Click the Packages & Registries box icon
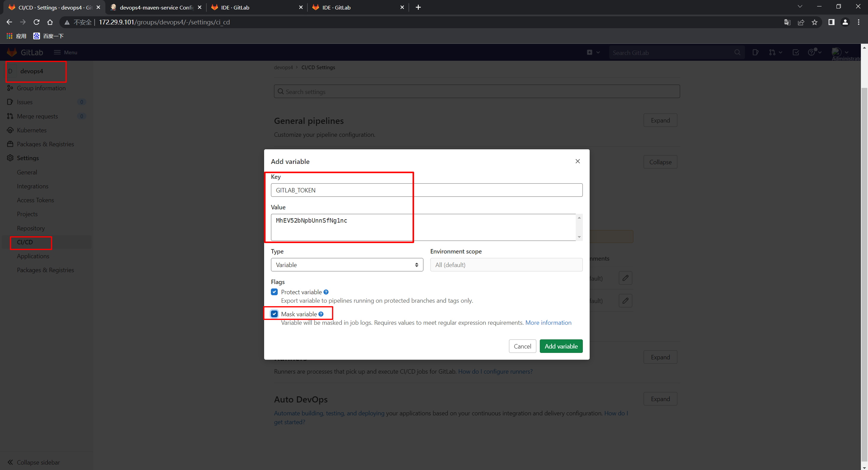The height and width of the screenshot is (470, 868). point(10,144)
